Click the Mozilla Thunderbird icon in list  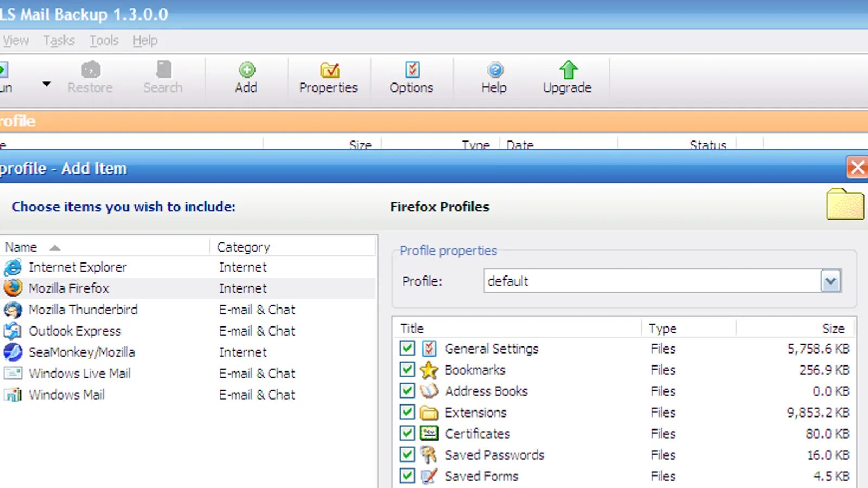tap(13, 310)
